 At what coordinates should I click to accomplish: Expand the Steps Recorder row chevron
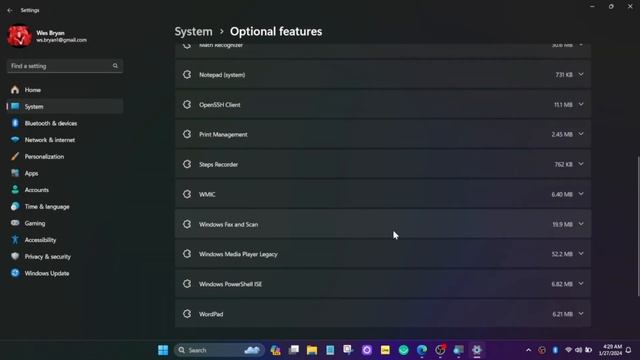point(581,164)
